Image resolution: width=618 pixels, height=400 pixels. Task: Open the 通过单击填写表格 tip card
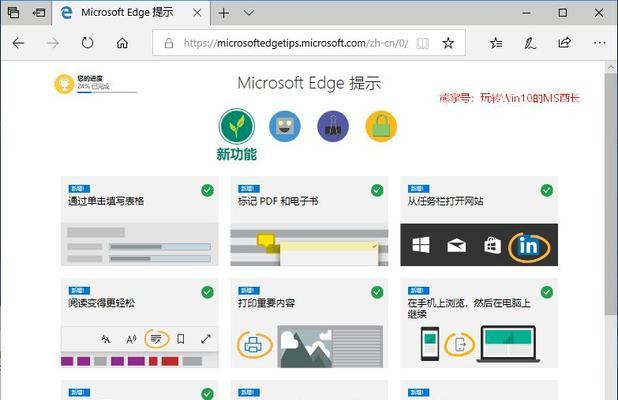140,221
